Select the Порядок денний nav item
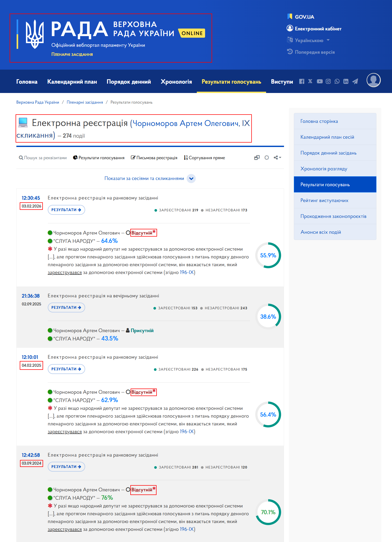The image size is (392, 542). [129, 82]
